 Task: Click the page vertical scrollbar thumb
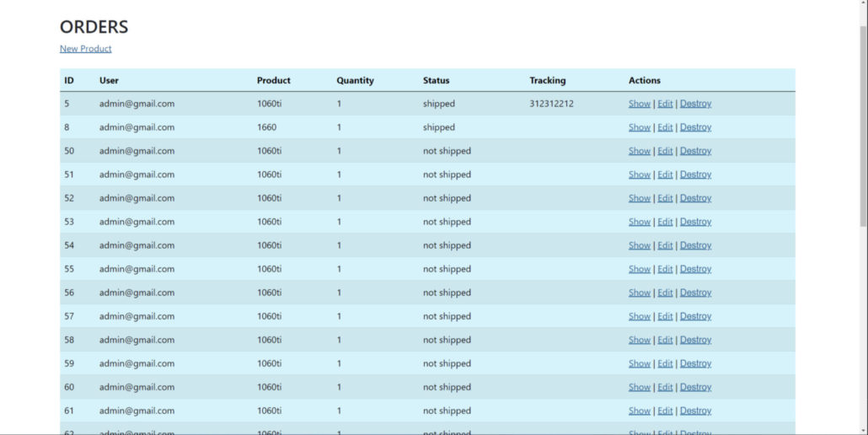[x=863, y=126]
